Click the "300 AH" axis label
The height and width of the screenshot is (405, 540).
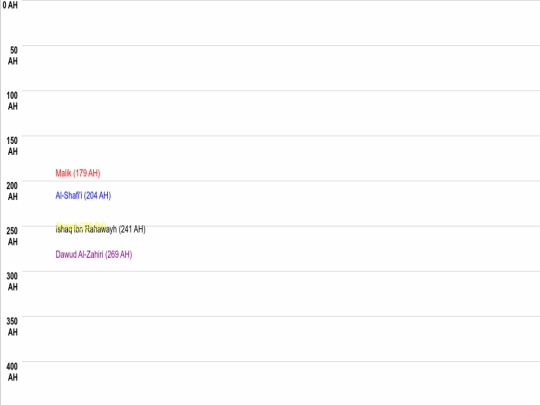[x=12, y=281]
